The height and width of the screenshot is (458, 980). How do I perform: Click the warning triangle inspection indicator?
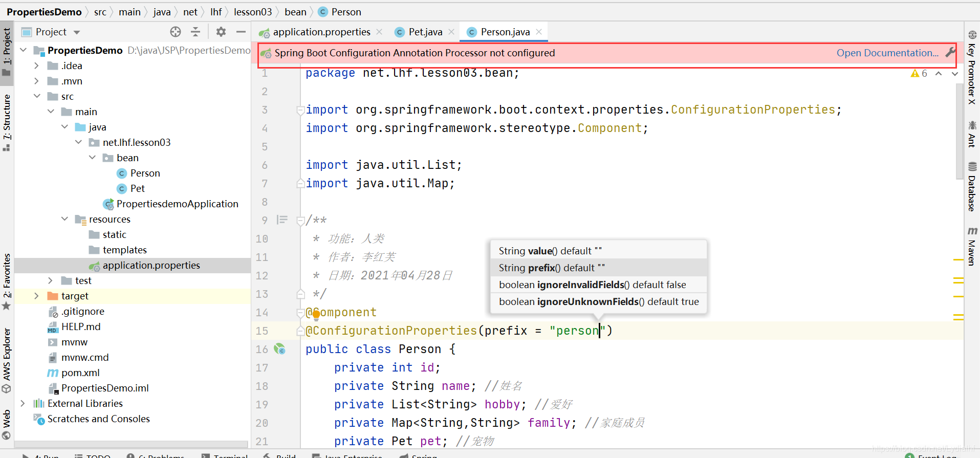(x=914, y=74)
